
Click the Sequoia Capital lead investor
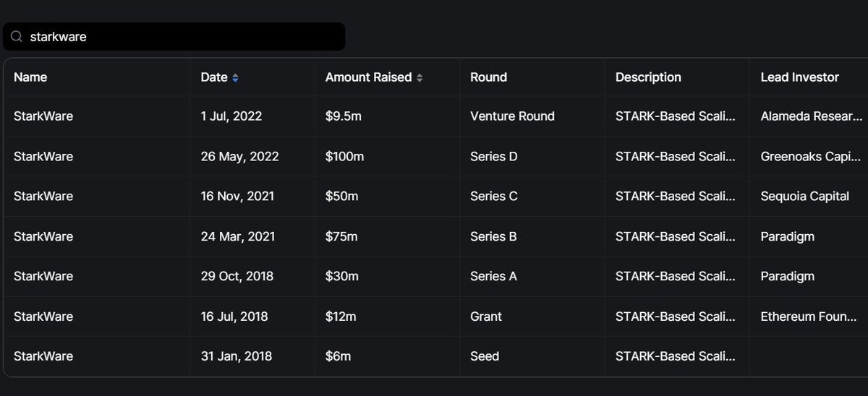(x=804, y=196)
